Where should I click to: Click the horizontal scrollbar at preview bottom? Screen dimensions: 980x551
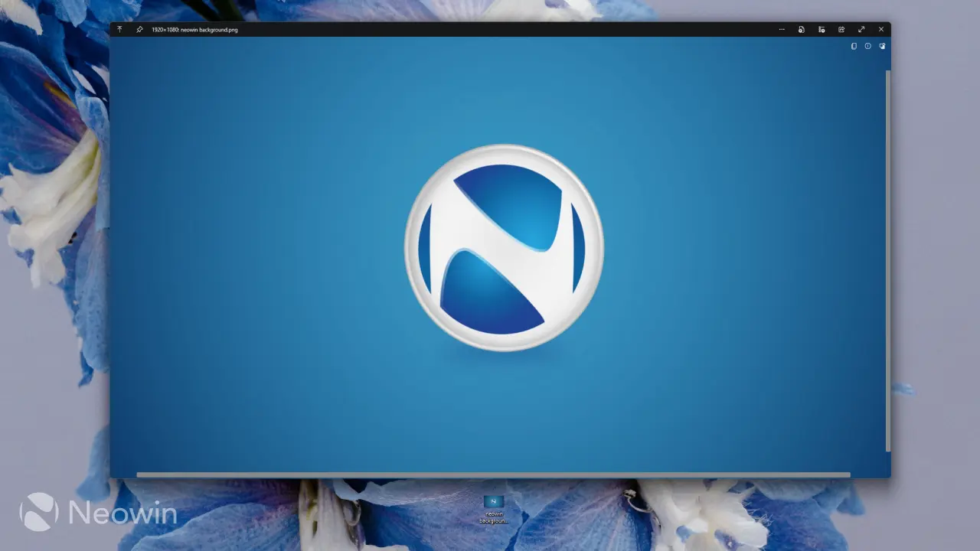click(493, 474)
